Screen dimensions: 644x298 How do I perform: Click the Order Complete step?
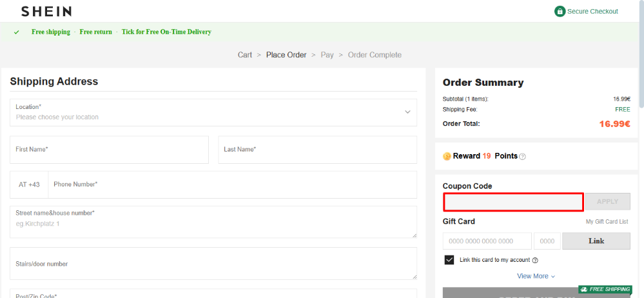pos(375,55)
